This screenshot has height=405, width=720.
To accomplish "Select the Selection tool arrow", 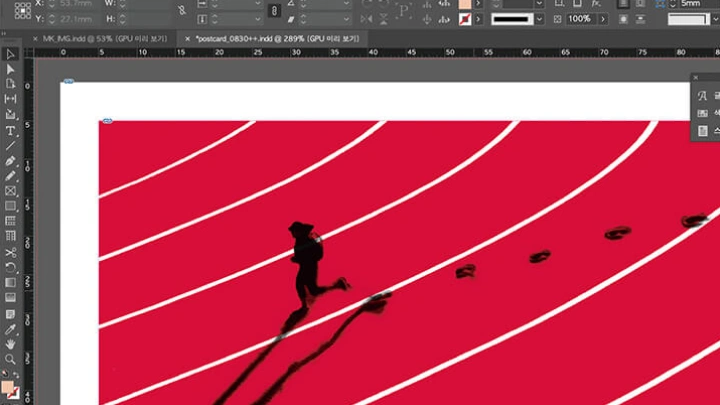I will [11, 54].
